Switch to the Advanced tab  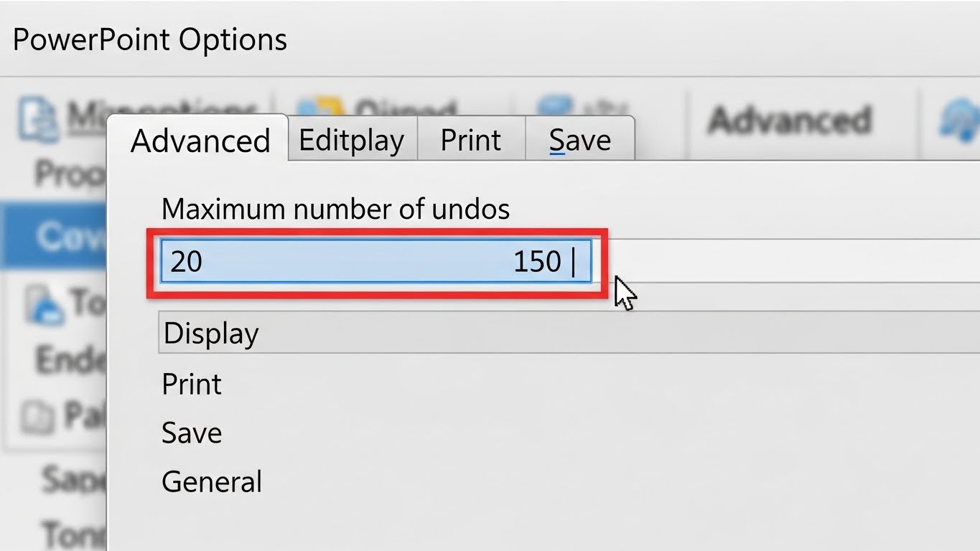click(x=200, y=140)
